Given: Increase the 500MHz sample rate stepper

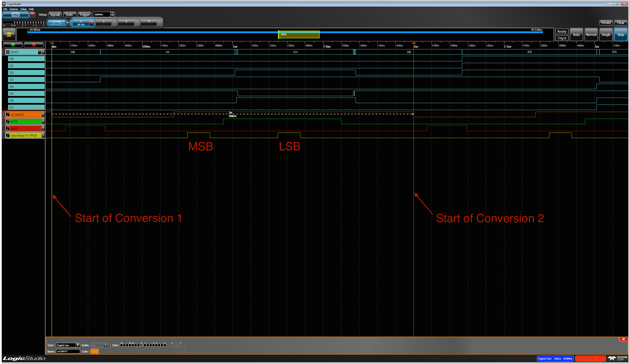Looking at the screenshot, I should (112, 13).
